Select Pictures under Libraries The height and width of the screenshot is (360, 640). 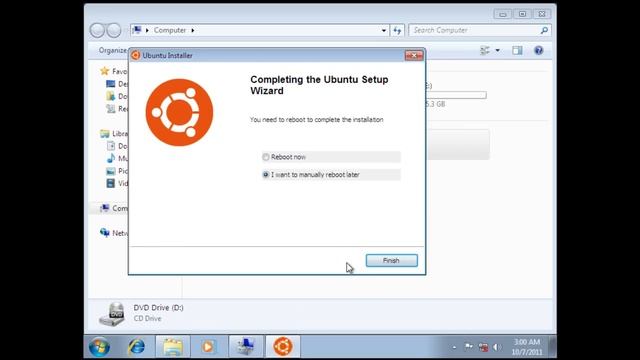pos(117,171)
